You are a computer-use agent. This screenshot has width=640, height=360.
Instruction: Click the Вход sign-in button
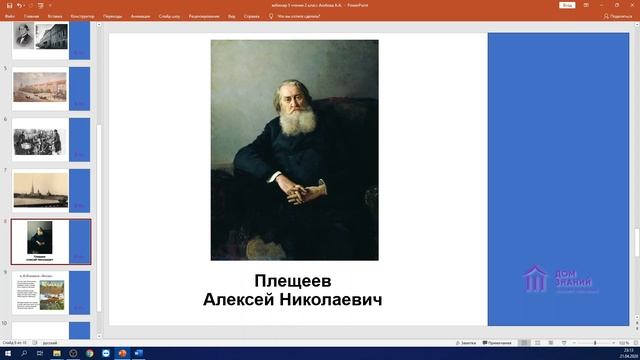point(567,5)
